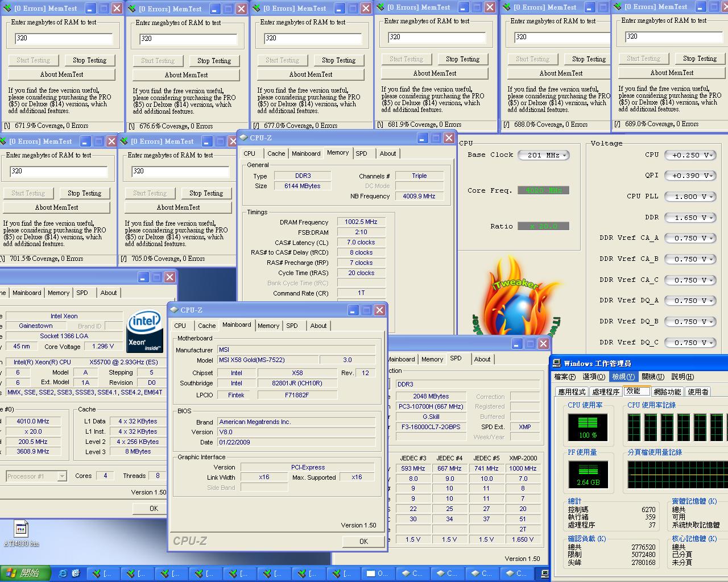Viewport: 728px width, 582px height.
Task: Open 選項(O) menu in Task Manager
Action: click(x=594, y=376)
